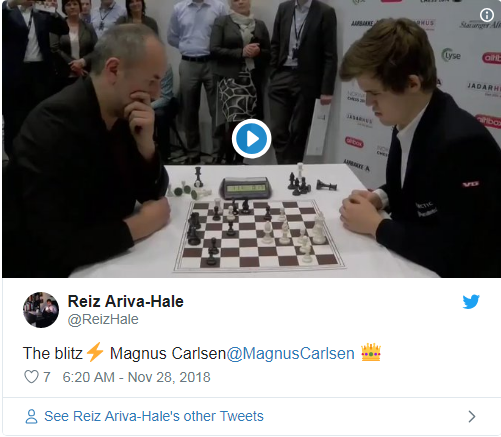
Task: See Reiz Ariva-Hale's other Tweets
Action: tap(154, 416)
